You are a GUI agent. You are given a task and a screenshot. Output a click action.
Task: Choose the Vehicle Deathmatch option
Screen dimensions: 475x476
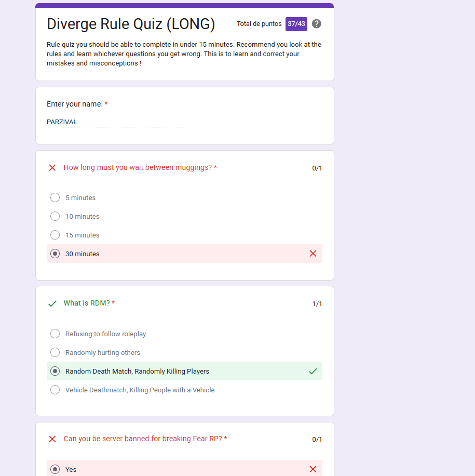point(55,390)
